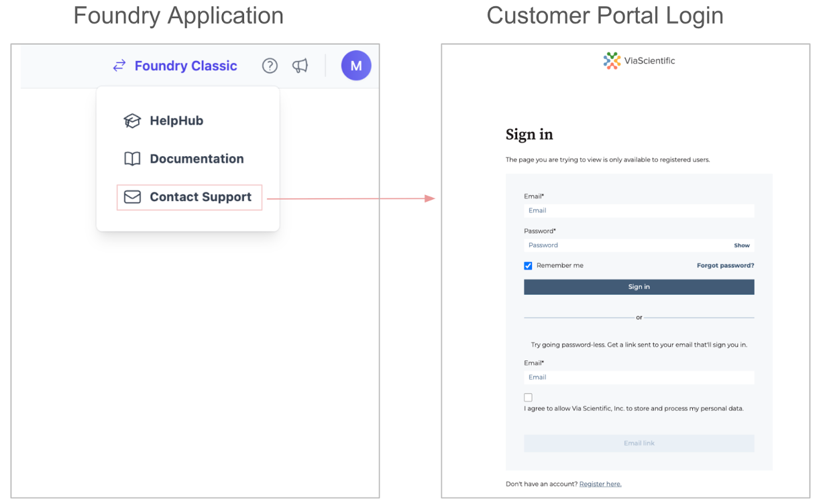Screen dimensions: 821x504
Task: Open the Register here link
Action: (x=600, y=484)
